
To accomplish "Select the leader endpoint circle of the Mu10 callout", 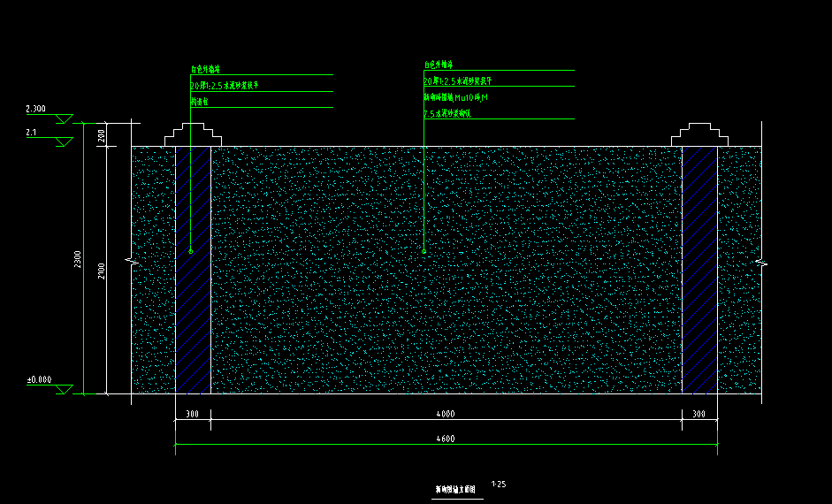I will tap(424, 251).
